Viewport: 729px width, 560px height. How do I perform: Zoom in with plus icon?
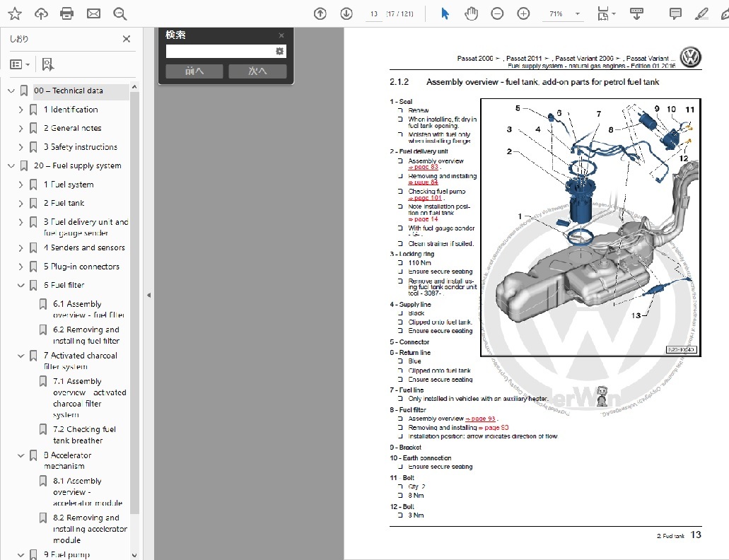tap(523, 14)
